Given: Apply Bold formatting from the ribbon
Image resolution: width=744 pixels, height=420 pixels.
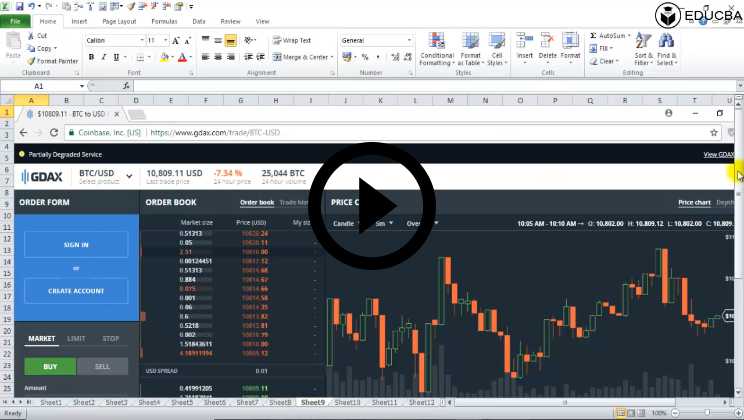Looking at the screenshot, I should (91, 58).
